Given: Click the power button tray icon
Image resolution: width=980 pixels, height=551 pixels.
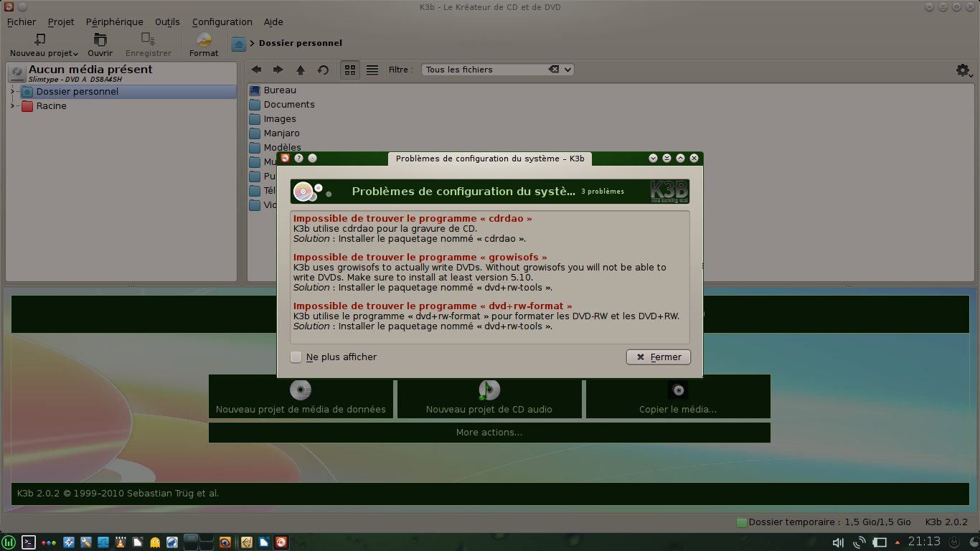Looking at the screenshot, I should [x=955, y=542].
